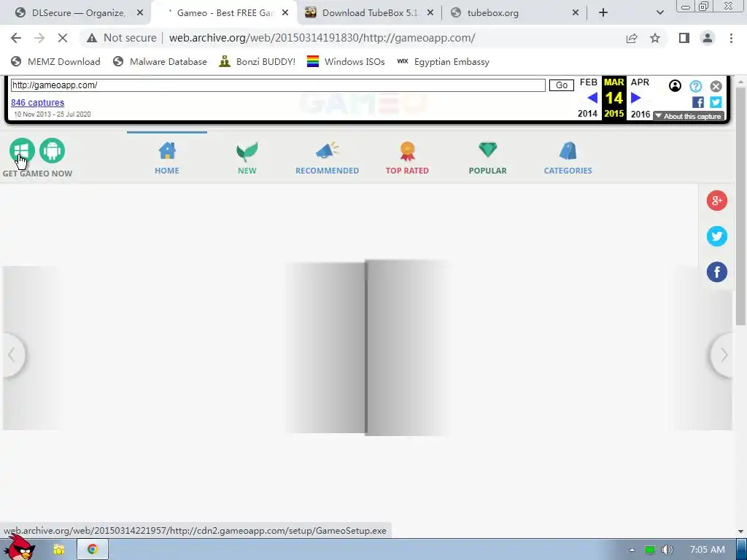Select the FEB month in Wayback
Image resolution: width=747 pixels, height=560 pixels.
pos(589,82)
